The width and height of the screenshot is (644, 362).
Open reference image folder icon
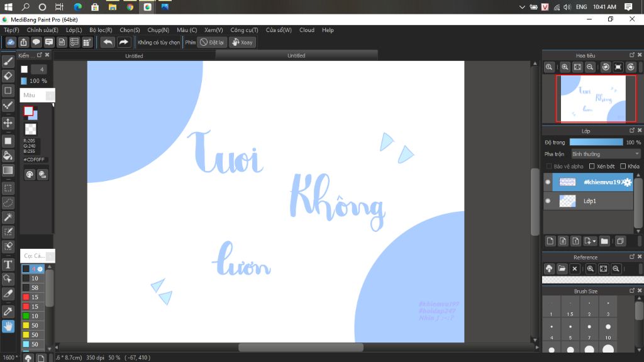(x=562, y=269)
